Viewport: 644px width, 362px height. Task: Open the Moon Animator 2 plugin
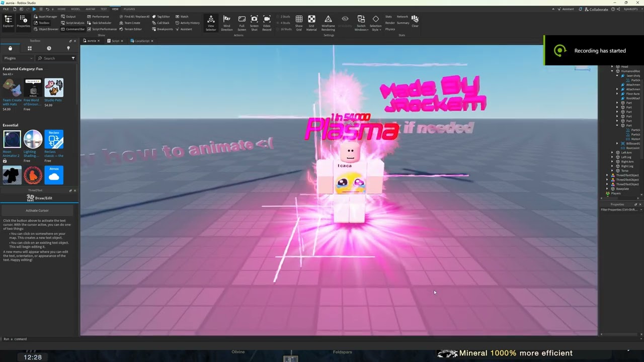[12, 139]
